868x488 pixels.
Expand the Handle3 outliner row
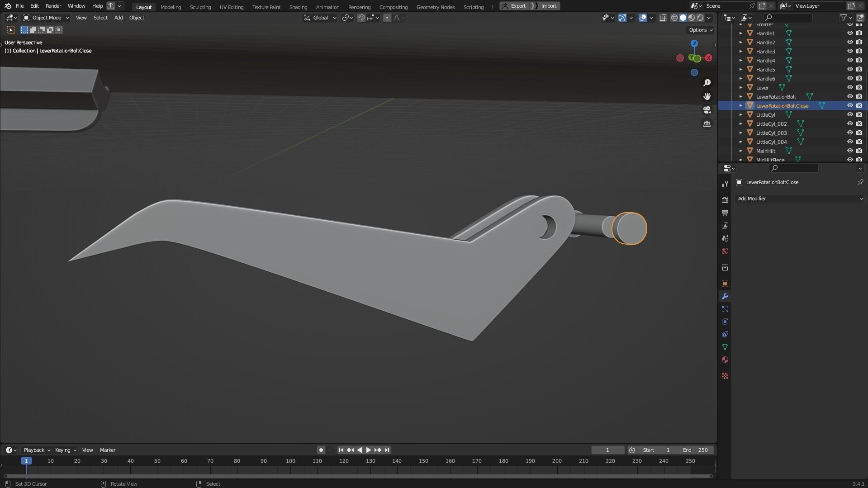click(741, 51)
